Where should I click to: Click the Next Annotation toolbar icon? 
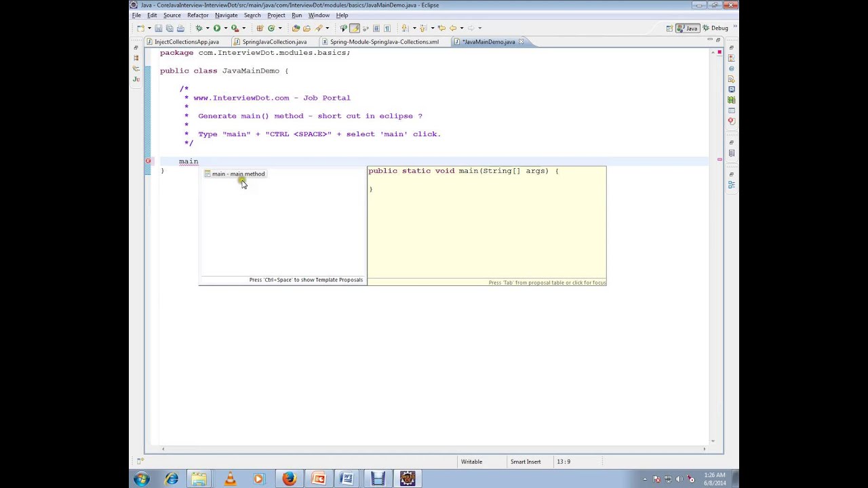tap(404, 28)
